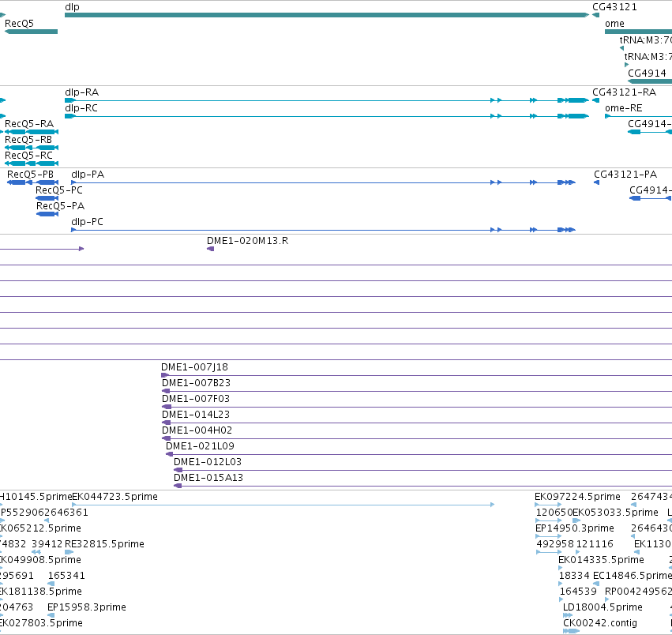
Task: Select feature 121116
Action: point(578,552)
